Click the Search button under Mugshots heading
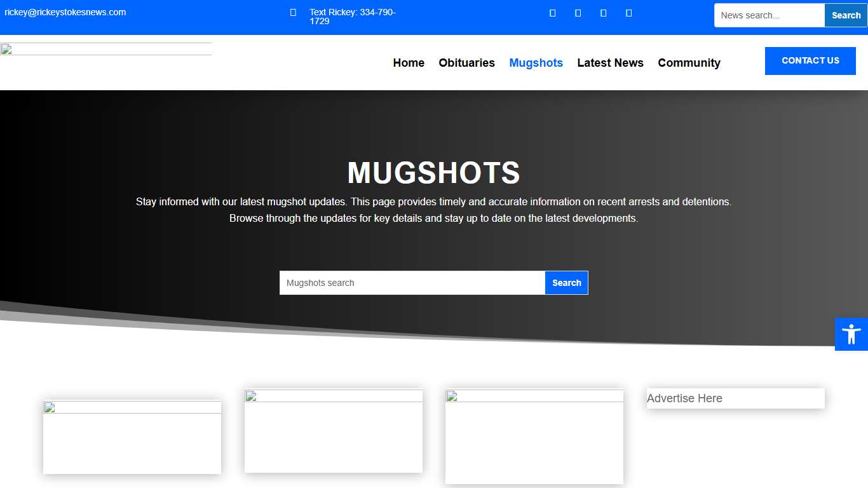This screenshot has height=488, width=868. click(x=566, y=282)
